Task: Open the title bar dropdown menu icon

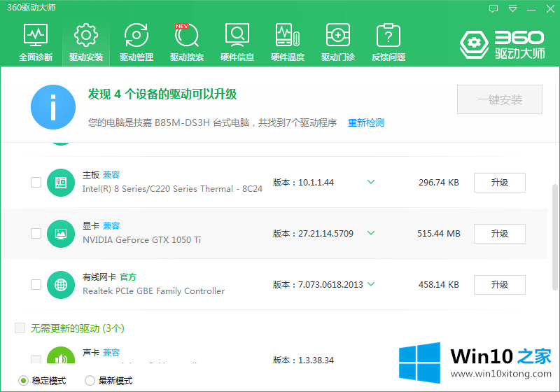Action: [x=512, y=8]
